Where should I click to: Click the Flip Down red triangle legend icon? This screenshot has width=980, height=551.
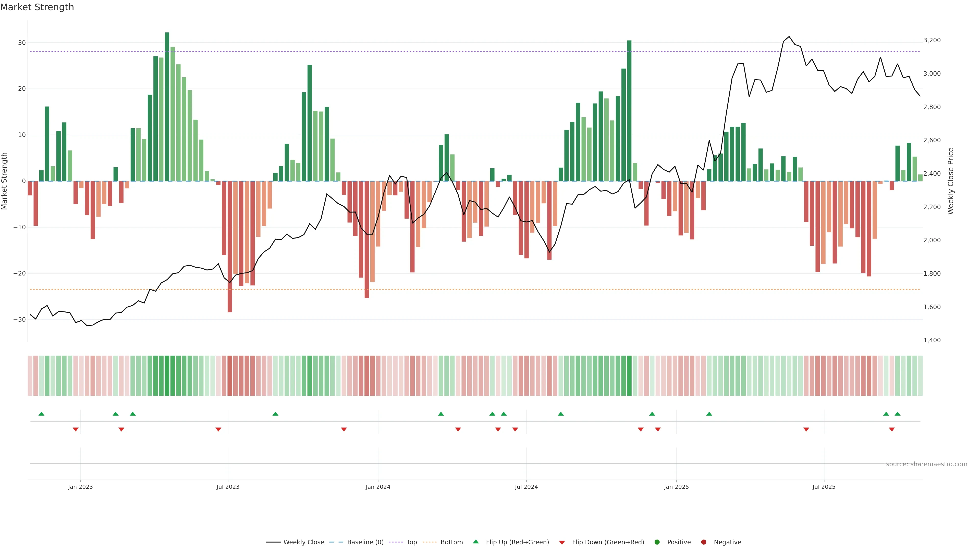[562, 543]
